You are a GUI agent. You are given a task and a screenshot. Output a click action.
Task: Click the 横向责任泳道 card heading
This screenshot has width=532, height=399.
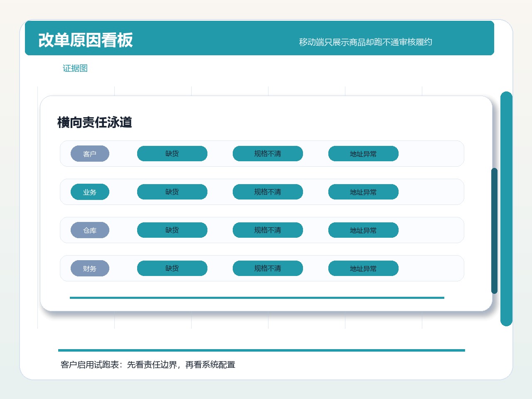tap(95, 122)
